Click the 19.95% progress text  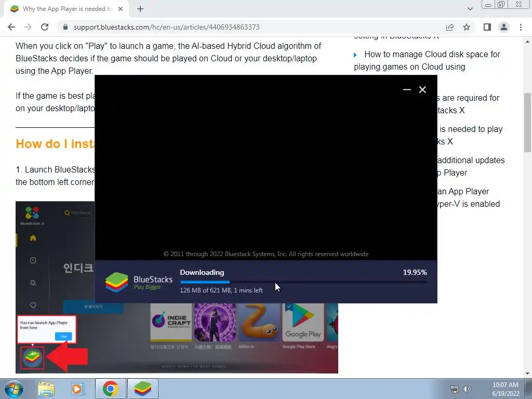415,272
